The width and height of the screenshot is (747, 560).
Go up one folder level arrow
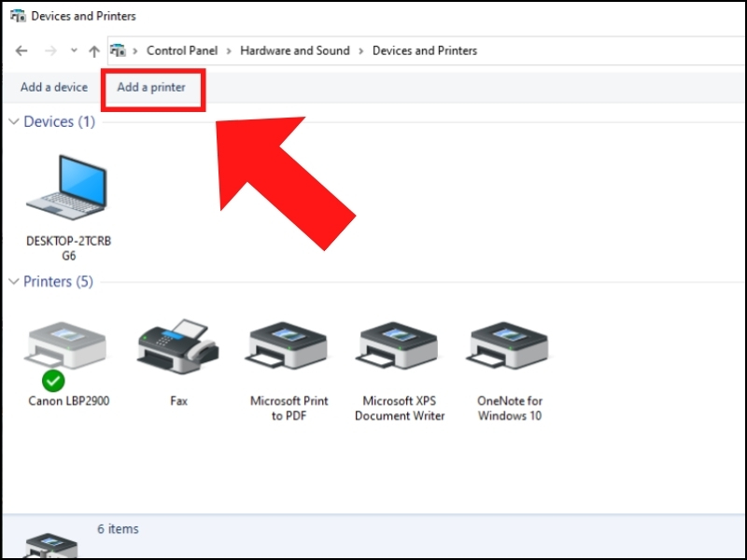(94, 51)
